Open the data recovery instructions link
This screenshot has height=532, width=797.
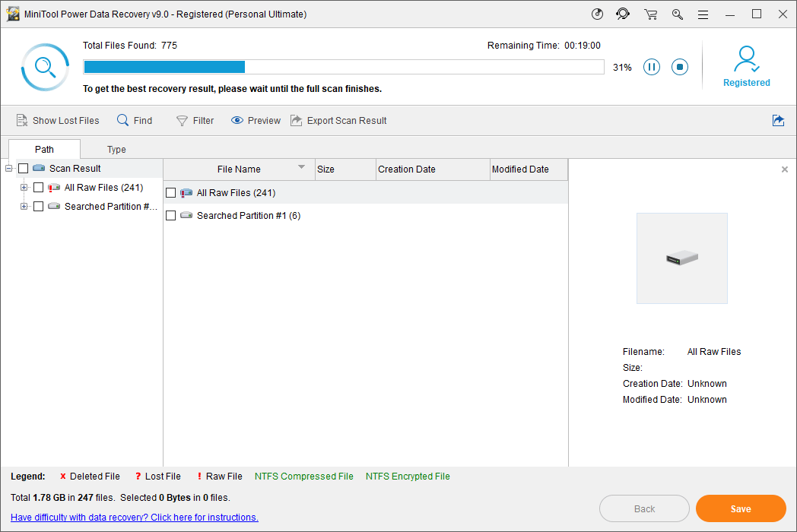(134, 517)
